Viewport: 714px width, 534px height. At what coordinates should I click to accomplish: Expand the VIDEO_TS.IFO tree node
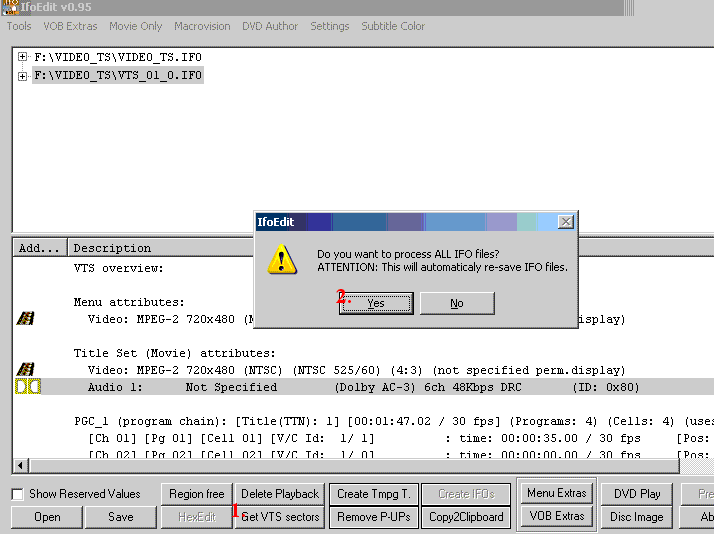(22, 56)
